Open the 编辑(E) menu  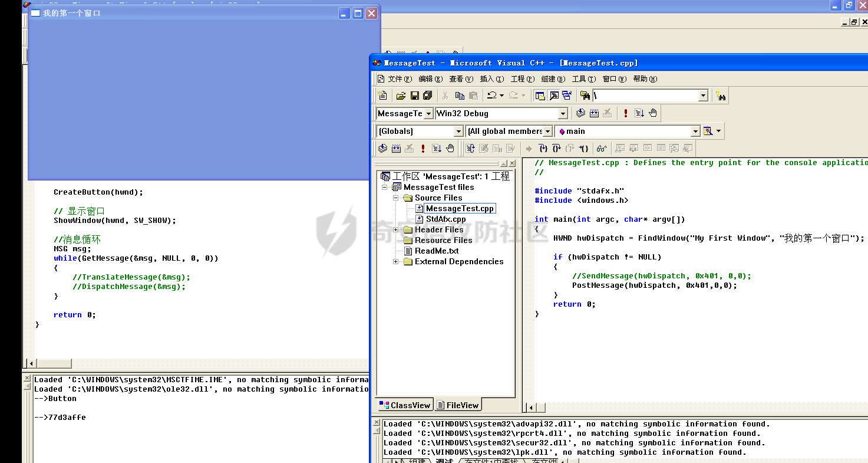click(430, 79)
